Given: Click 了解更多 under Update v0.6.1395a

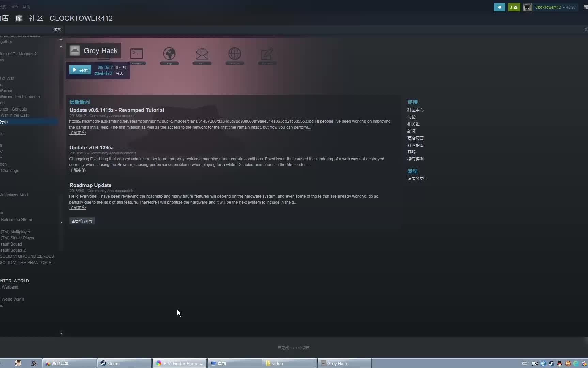Looking at the screenshot, I should (x=78, y=170).
